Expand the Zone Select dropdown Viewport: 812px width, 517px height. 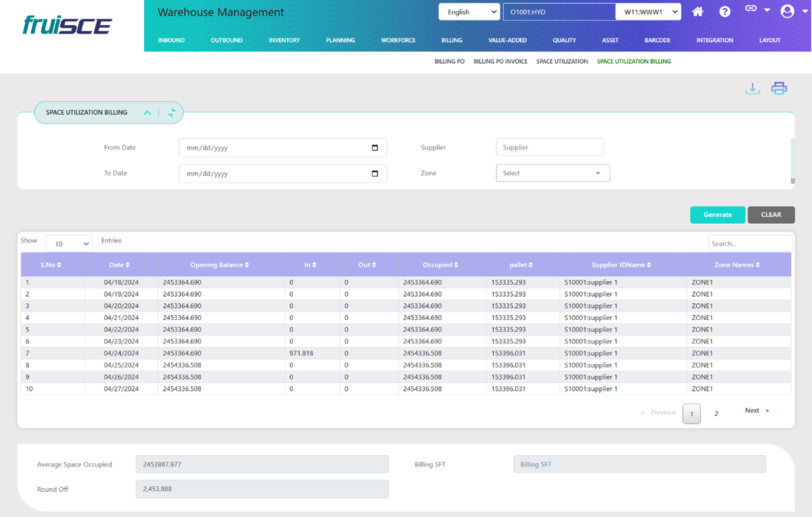pos(552,173)
